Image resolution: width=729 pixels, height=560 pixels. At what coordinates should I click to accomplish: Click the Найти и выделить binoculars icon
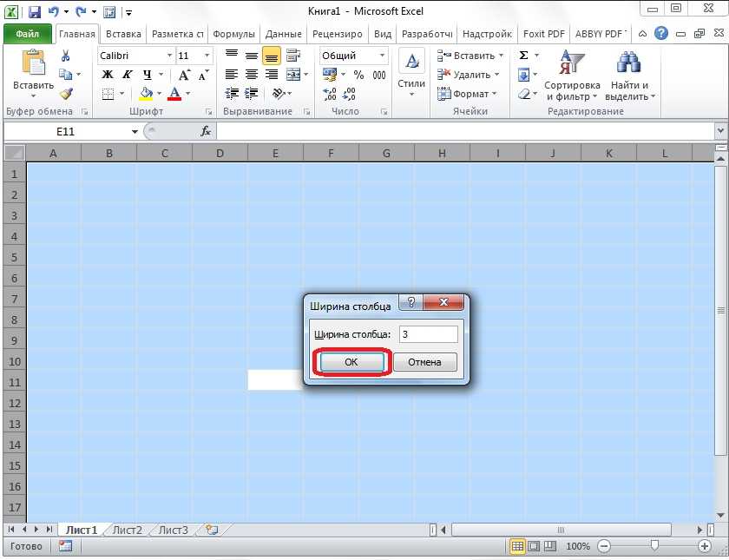point(628,64)
